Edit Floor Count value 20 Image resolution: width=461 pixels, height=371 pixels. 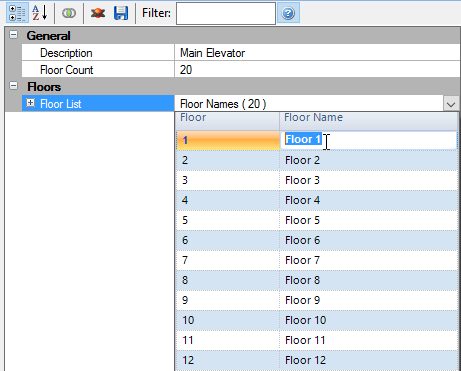point(317,70)
